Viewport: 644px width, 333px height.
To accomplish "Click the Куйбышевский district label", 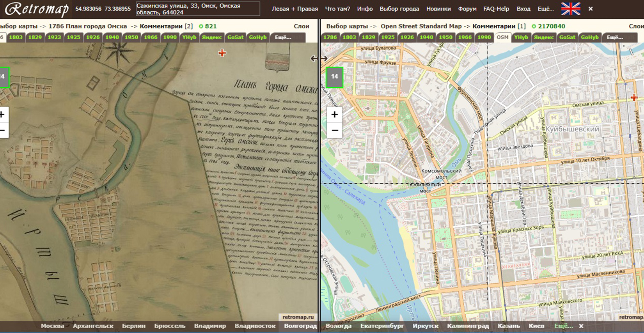I will pos(572,129).
